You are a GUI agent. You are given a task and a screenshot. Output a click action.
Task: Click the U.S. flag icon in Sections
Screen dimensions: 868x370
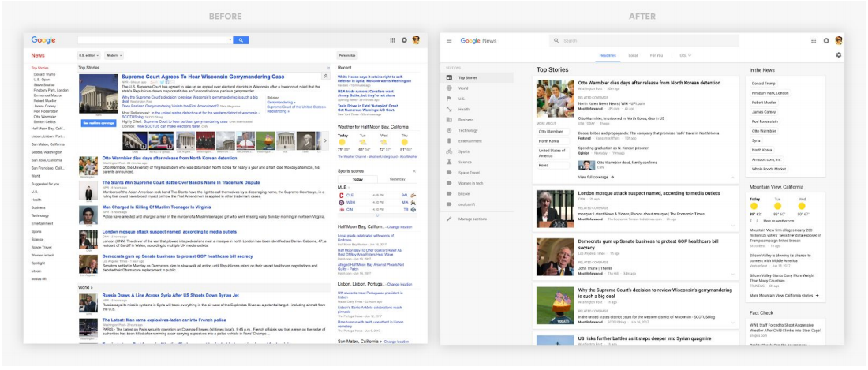click(x=449, y=99)
